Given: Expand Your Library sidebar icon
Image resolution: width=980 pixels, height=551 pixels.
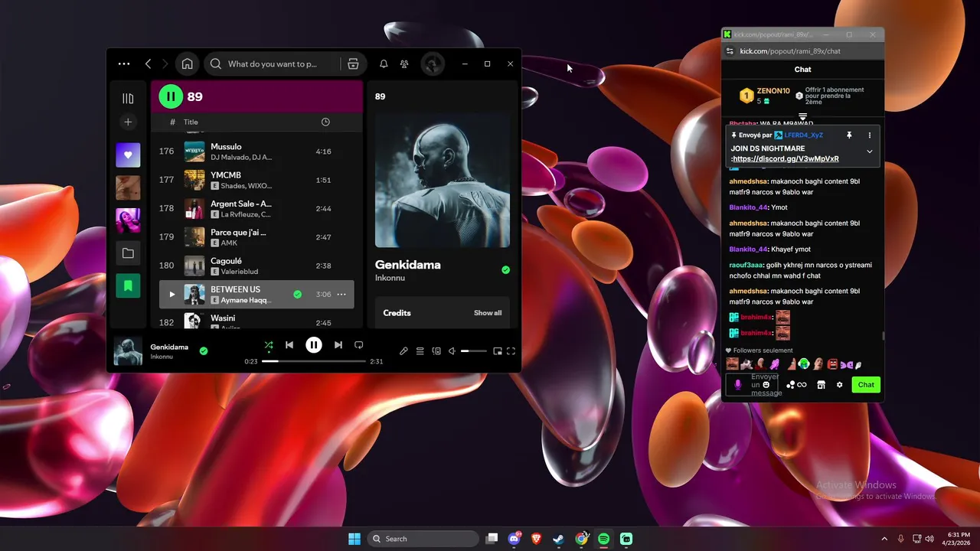Looking at the screenshot, I should pyautogui.click(x=128, y=98).
